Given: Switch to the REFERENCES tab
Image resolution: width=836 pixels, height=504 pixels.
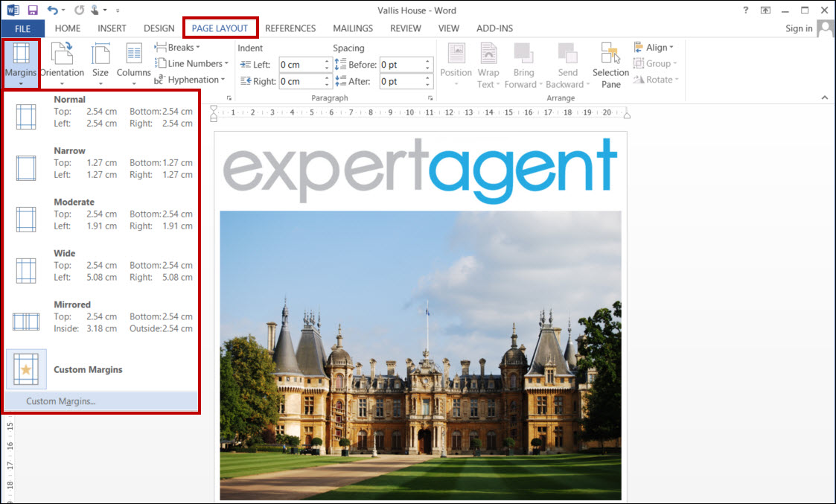Looking at the screenshot, I should (x=290, y=28).
